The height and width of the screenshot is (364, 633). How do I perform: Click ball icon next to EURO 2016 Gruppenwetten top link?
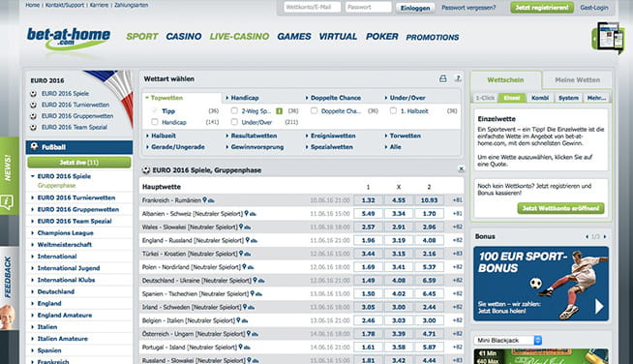coord(34,116)
